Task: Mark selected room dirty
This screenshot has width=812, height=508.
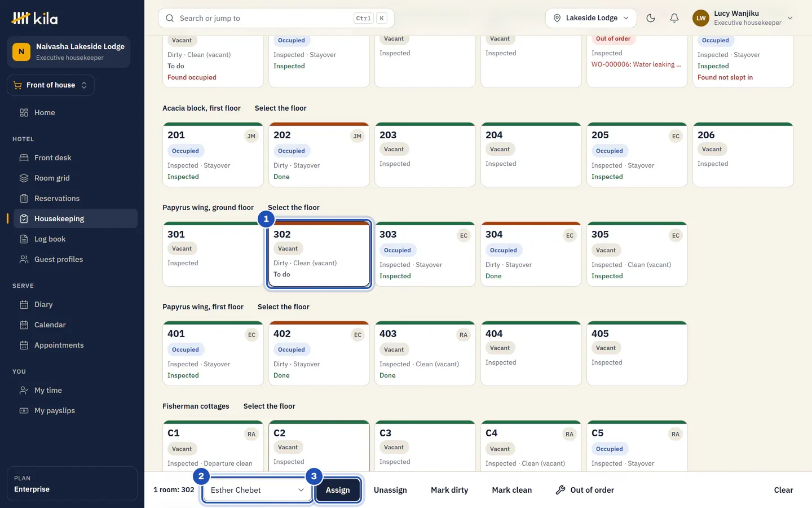Action: point(449,490)
